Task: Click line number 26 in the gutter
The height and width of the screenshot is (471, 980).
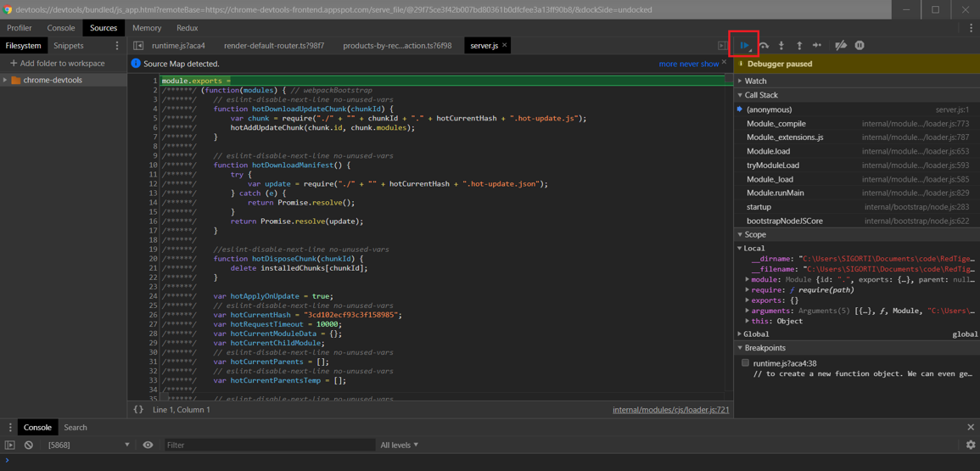Action: 153,315
